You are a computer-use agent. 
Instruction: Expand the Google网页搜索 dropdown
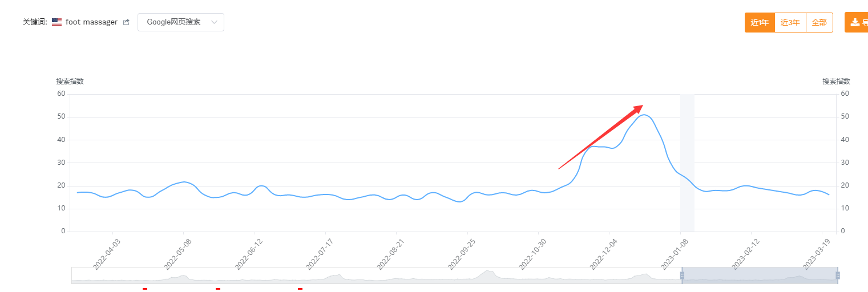coord(180,22)
